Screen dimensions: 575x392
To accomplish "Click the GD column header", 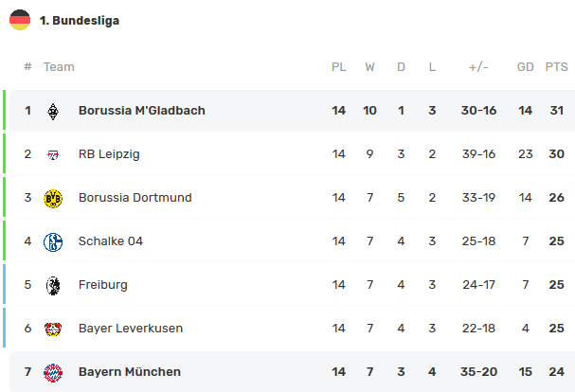I will tap(525, 66).
